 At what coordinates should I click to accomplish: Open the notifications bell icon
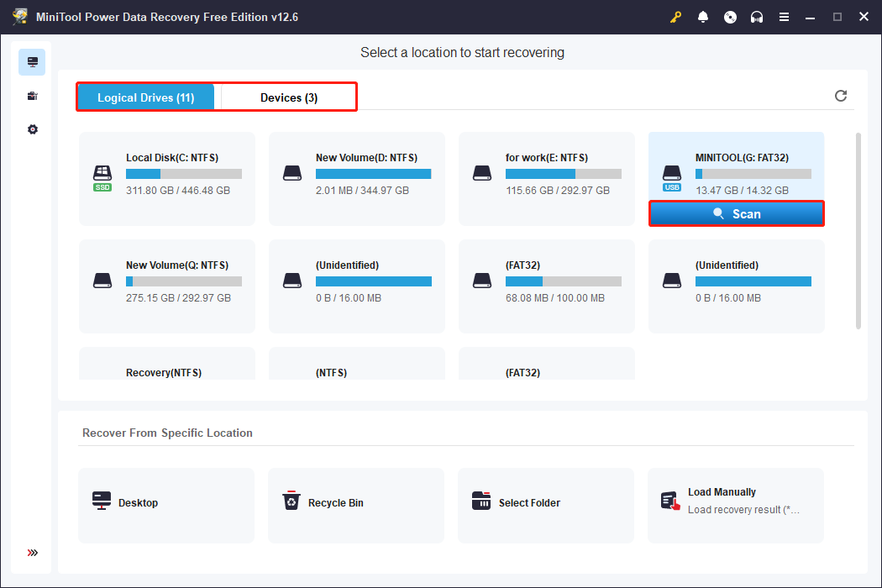(x=702, y=17)
